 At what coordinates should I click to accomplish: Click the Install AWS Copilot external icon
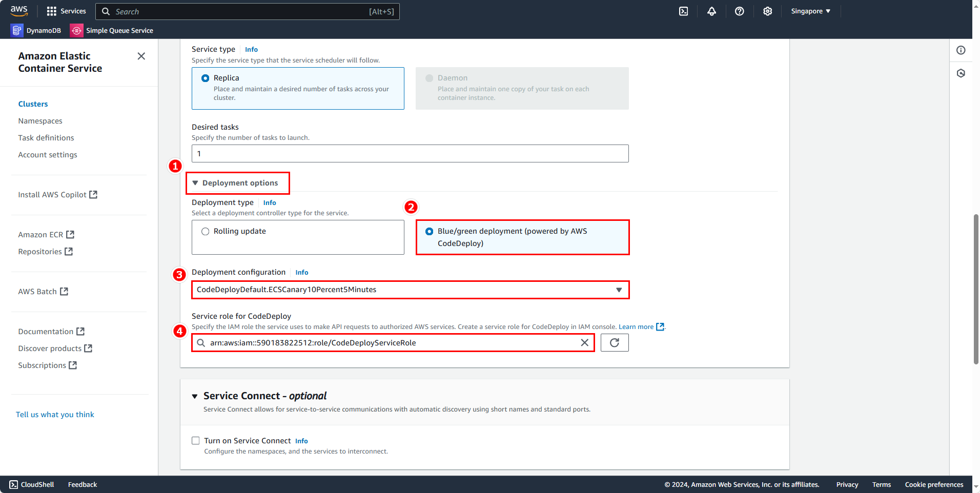click(x=93, y=195)
